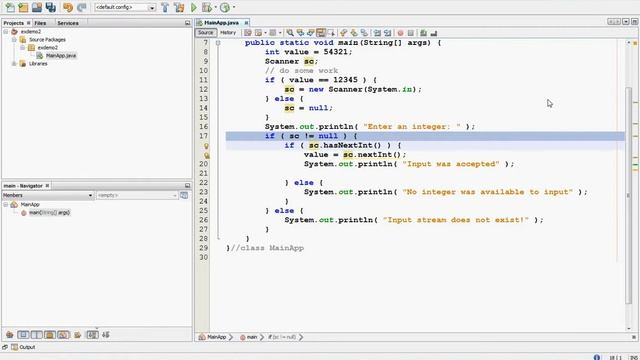
Task: Toggle Rectangular Selection in editor toolbar
Action: click(331, 33)
